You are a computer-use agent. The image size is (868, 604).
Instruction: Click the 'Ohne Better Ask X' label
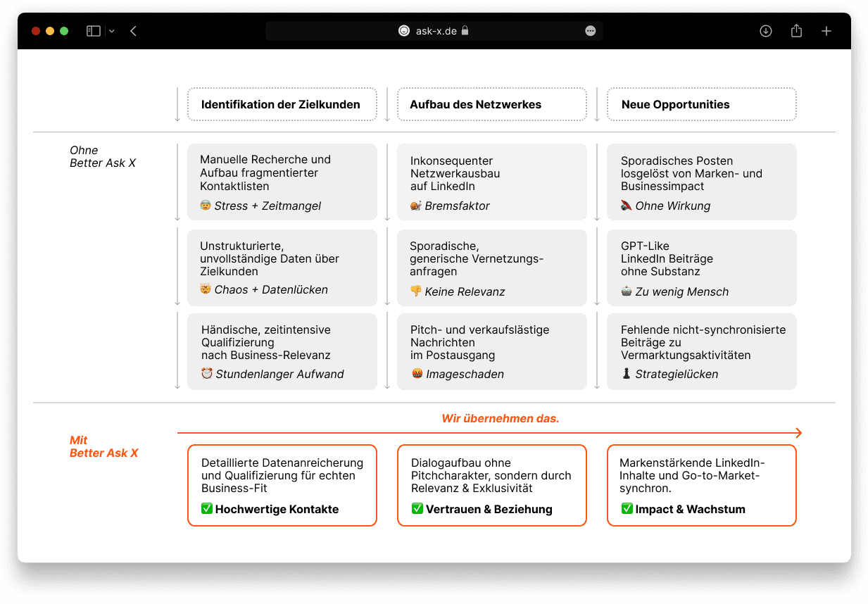pyautogui.click(x=103, y=156)
